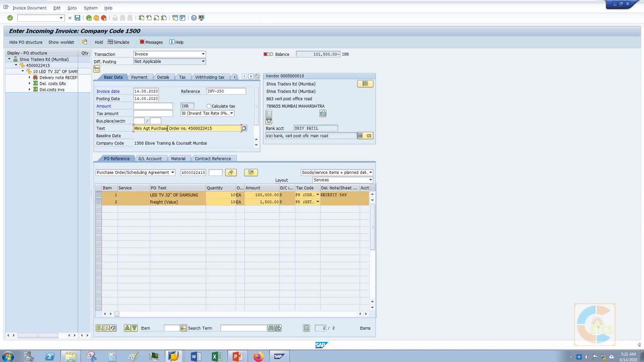This screenshot has width=644, height=362.
Task: Click the Select All icon below the item table
Action: [x=99, y=328]
